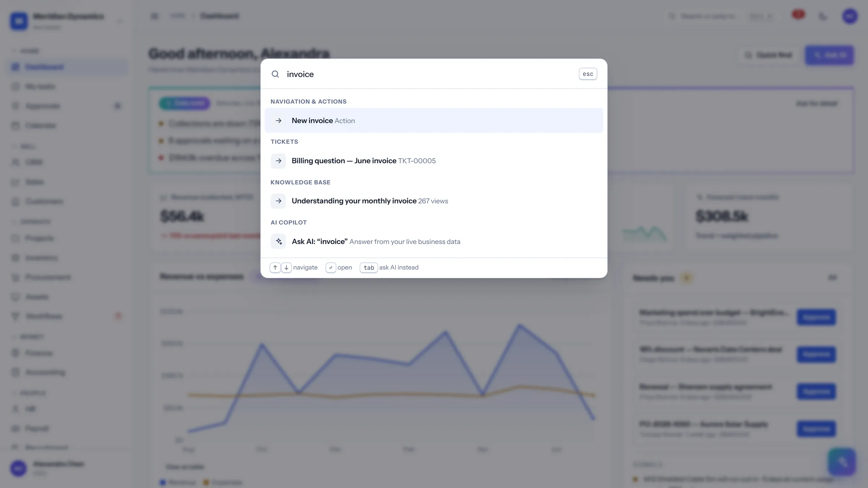Screen dimensions: 868x488
Task: Open article "Understanding your monthly invoice"
Action: 434,201
